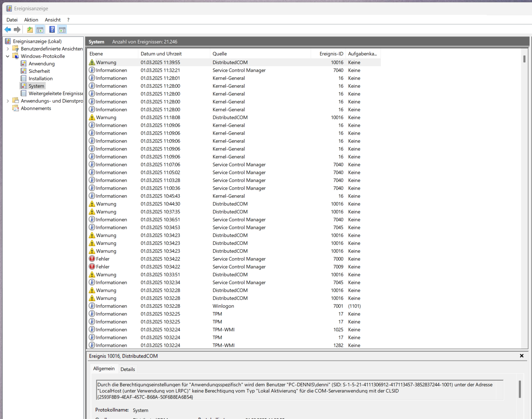Click the Abonnements icon in tree

coord(16,108)
